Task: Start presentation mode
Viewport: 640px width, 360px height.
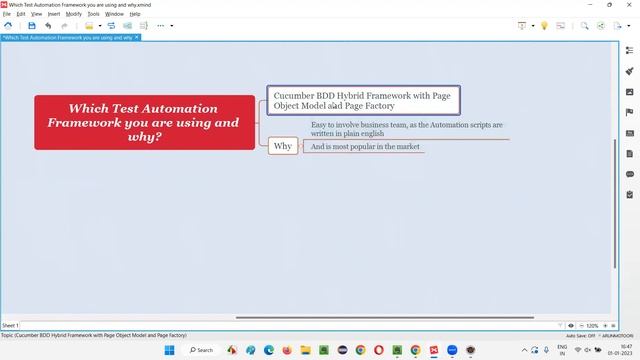Action: click(x=522, y=26)
